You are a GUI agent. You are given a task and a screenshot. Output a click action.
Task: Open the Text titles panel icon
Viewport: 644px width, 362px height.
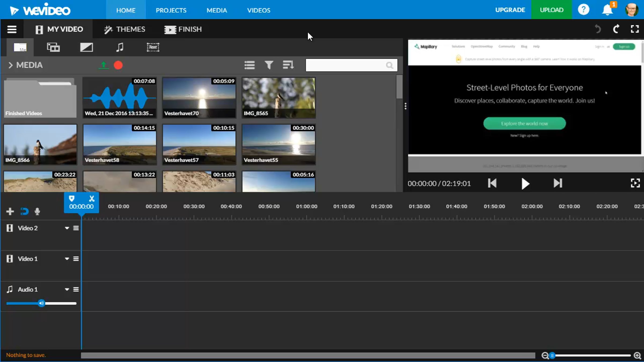pyautogui.click(x=153, y=47)
